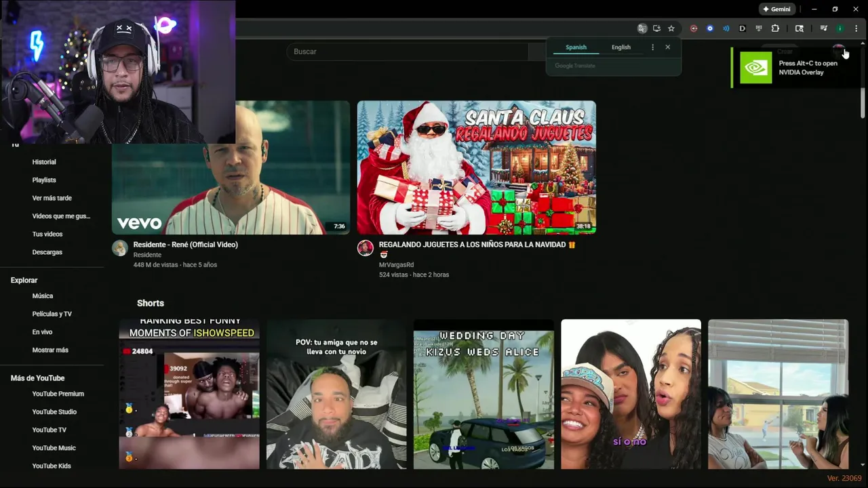
Task: Open the Explorar section heading
Action: pyautogui.click(x=24, y=281)
